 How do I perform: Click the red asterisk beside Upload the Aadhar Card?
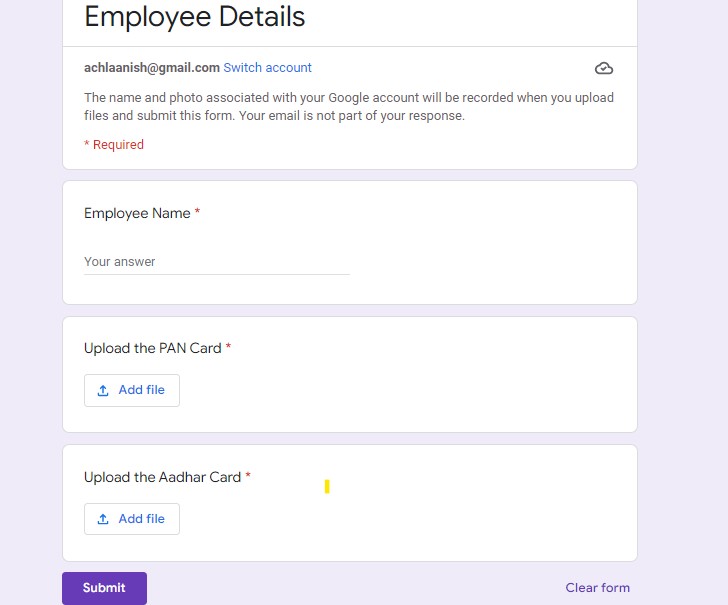248,475
